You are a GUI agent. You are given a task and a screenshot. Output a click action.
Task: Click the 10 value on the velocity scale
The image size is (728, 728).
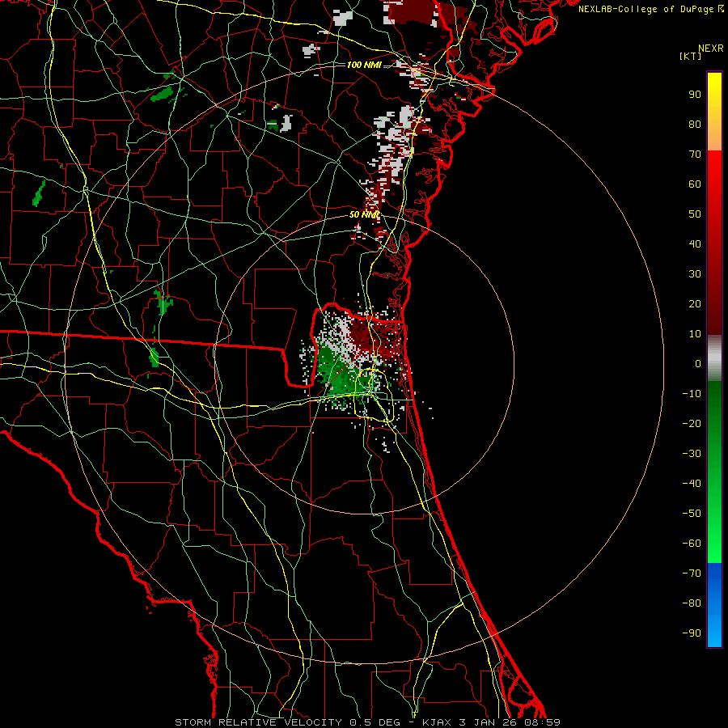click(695, 334)
